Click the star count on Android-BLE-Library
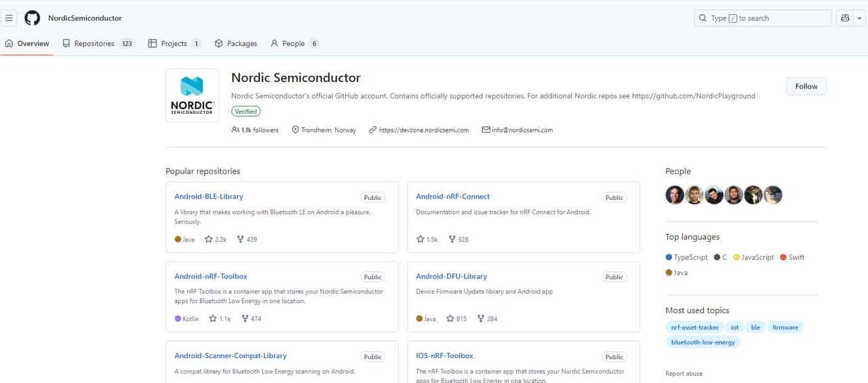The image size is (868, 383). (216, 239)
